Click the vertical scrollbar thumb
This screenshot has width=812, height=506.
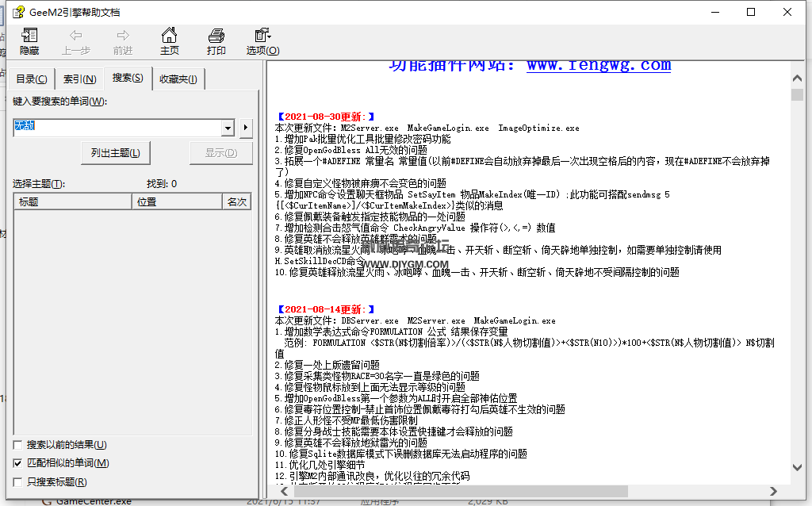[x=797, y=95]
